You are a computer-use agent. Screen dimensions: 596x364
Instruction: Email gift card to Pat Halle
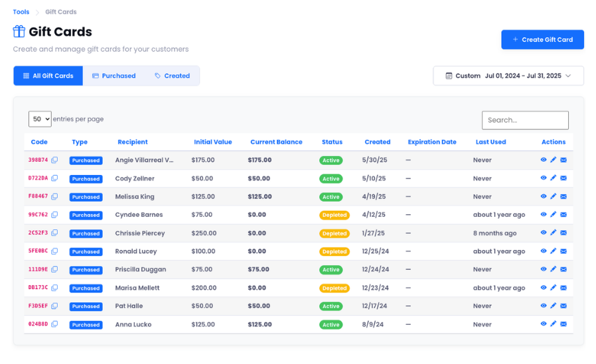(563, 306)
